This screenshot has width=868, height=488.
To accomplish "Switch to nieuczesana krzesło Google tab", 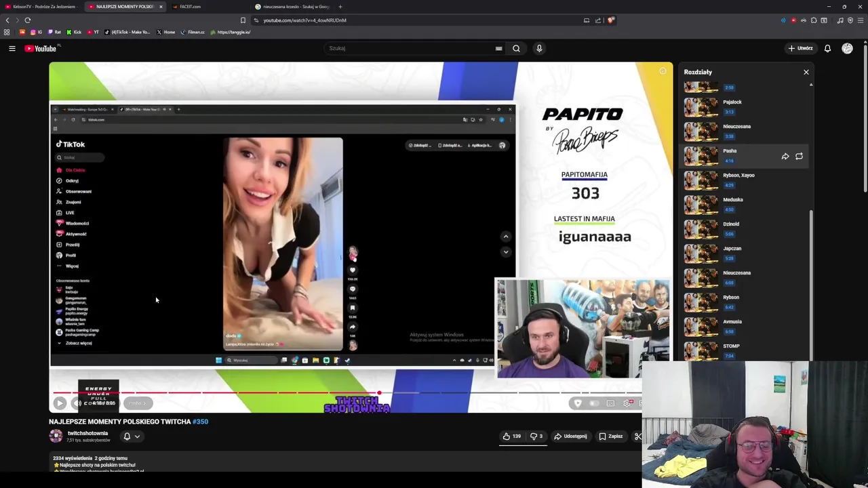I will coord(292,7).
